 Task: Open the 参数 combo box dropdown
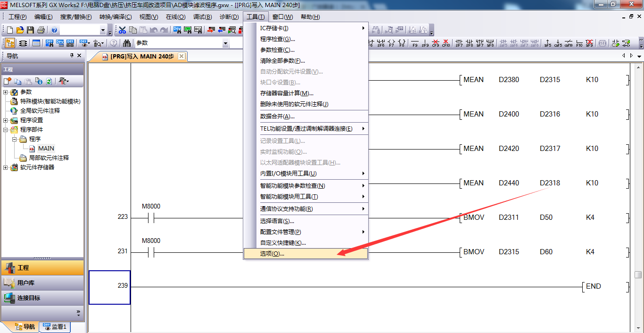coord(225,43)
